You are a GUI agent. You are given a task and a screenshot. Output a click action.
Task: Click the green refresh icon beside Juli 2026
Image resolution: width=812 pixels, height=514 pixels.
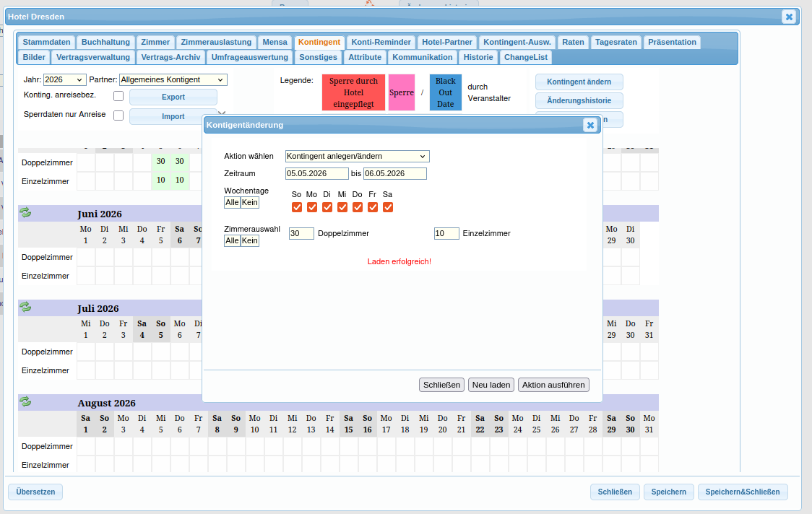25,307
